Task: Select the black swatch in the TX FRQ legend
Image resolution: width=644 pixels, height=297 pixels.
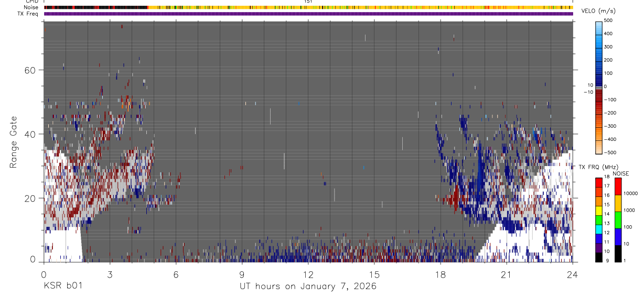Action: coord(598,257)
